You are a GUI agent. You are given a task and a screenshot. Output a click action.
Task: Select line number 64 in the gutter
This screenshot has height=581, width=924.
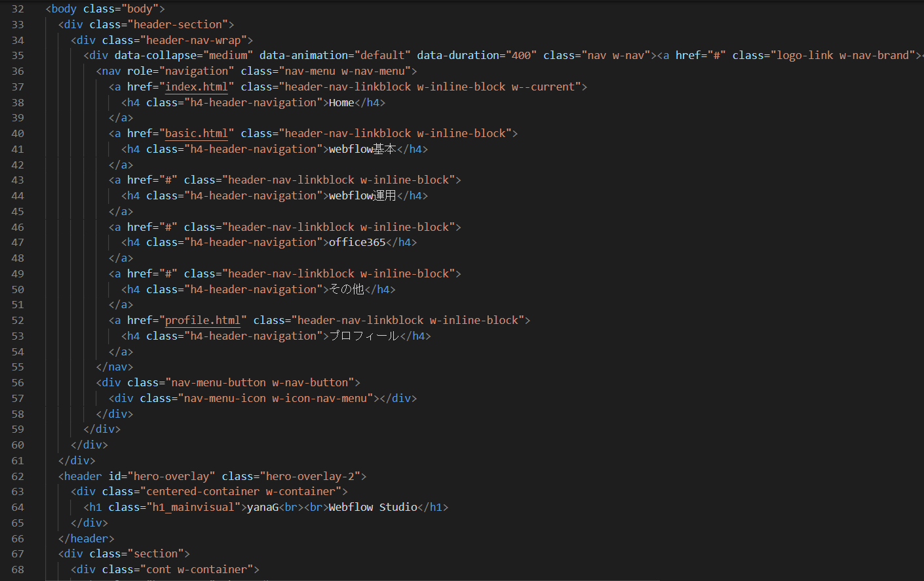pos(18,508)
